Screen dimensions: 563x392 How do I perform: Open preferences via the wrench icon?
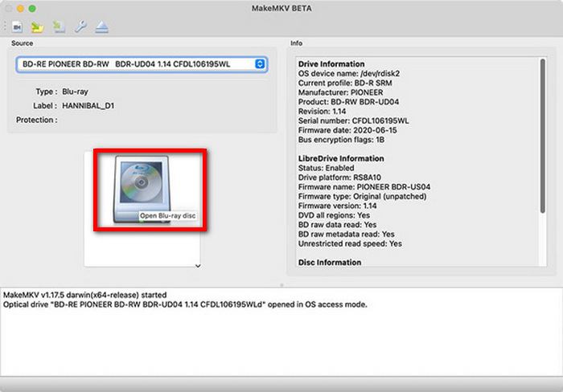pos(80,27)
